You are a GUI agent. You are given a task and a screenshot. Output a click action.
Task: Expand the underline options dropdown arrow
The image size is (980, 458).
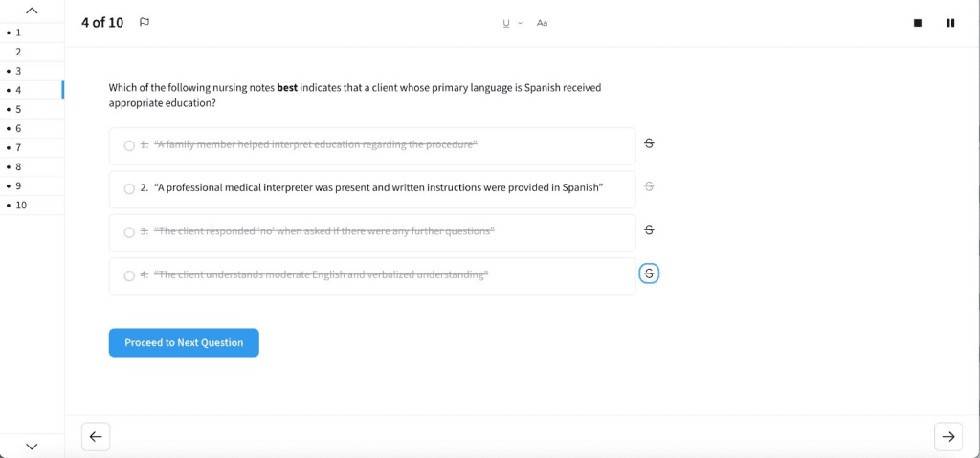pyautogui.click(x=520, y=23)
